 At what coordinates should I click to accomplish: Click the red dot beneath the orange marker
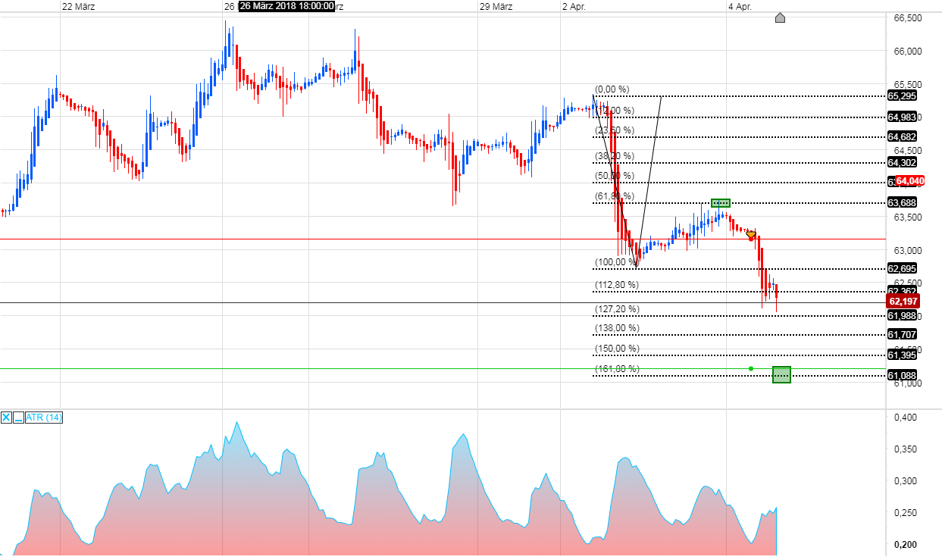[x=751, y=240]
